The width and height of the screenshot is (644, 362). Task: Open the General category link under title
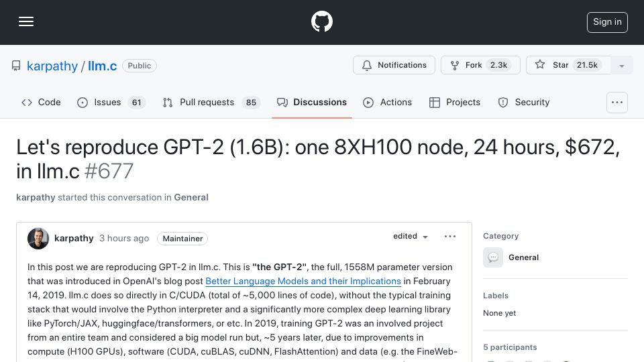(191, 197)
